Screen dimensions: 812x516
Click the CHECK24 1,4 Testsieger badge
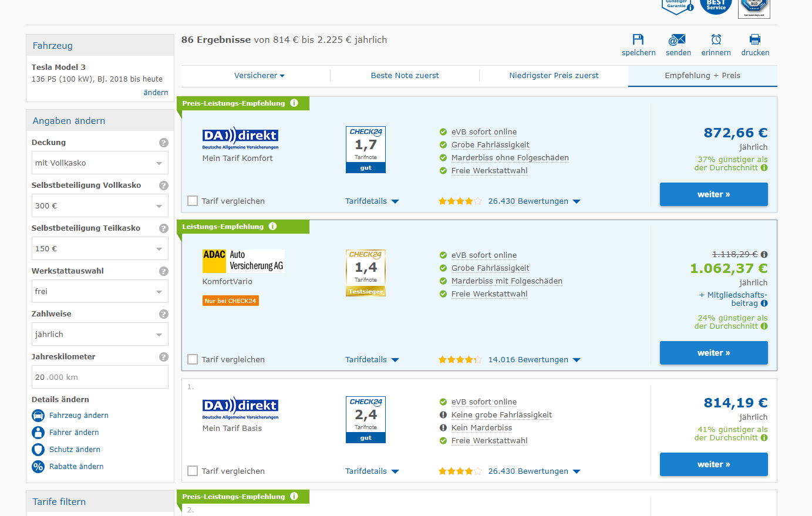coord(366,273)
